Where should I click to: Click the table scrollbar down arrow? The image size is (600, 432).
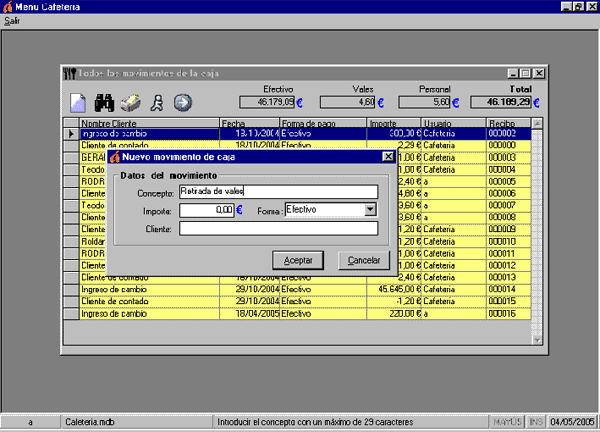coord(537,340)
